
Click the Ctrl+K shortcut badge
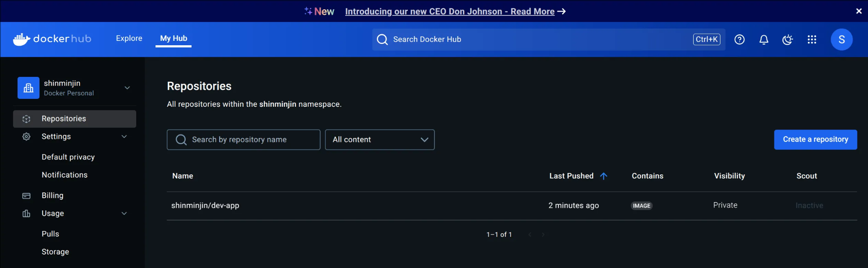707,40
